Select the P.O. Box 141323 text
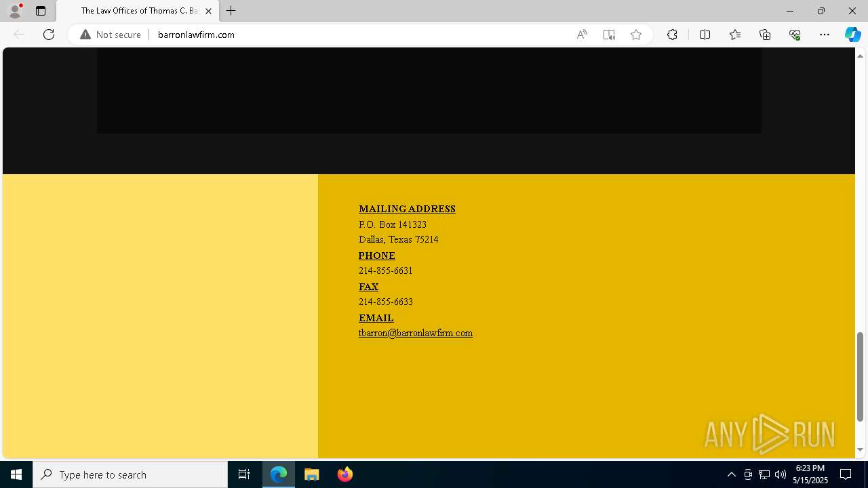Screen dimensions: 868x488 pyautogui.click(x=393, y=224)
